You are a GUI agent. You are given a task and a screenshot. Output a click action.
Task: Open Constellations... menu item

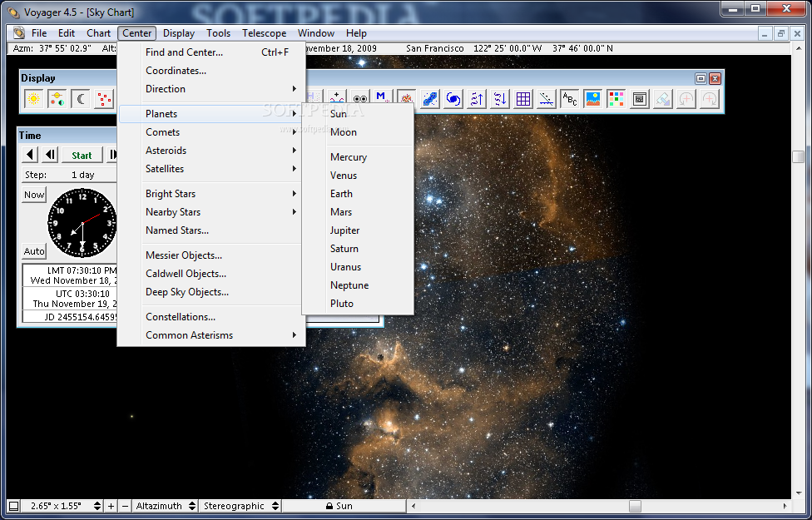pos(211,317)
